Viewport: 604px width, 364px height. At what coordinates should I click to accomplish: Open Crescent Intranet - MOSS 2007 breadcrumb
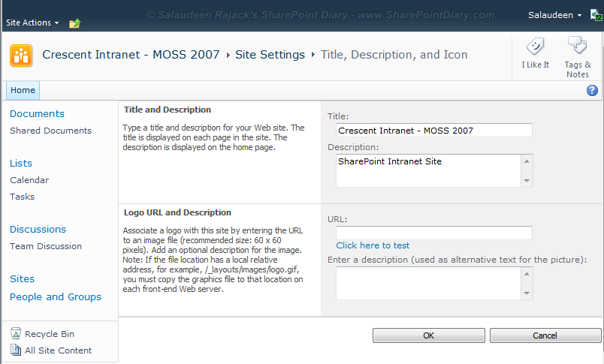point(131,55)
